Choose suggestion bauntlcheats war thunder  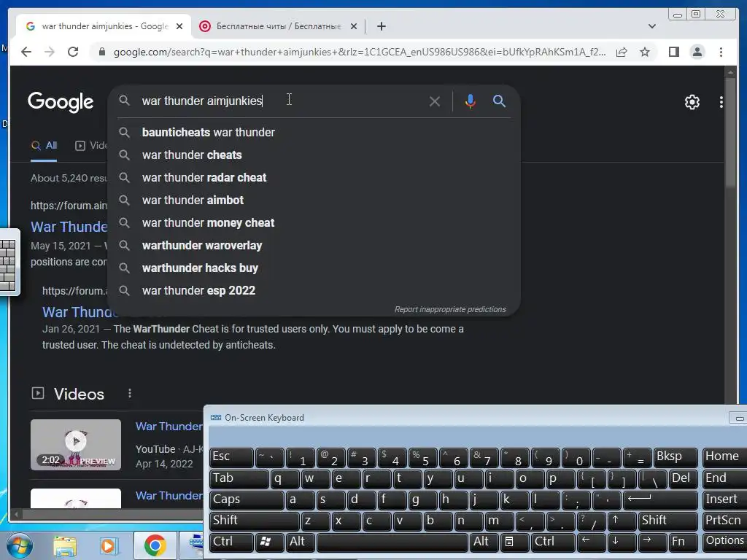click(x=314, y=133)
